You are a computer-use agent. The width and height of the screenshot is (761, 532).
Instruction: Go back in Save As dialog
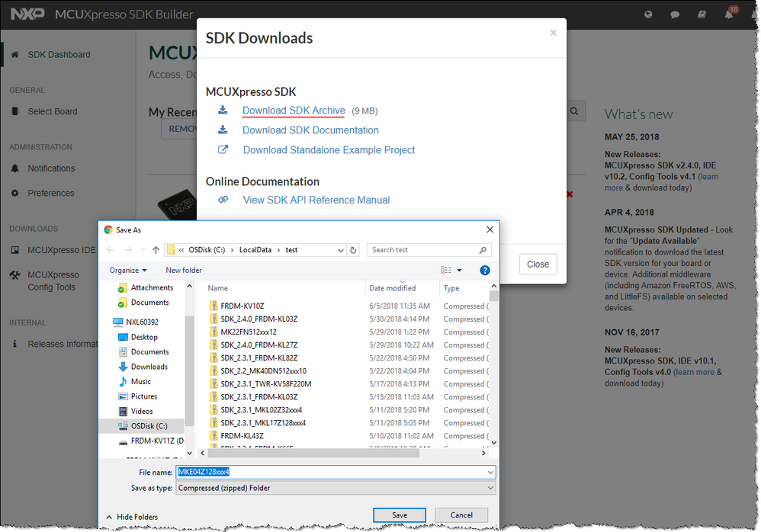pyautogui.click(x=111, y=250)
